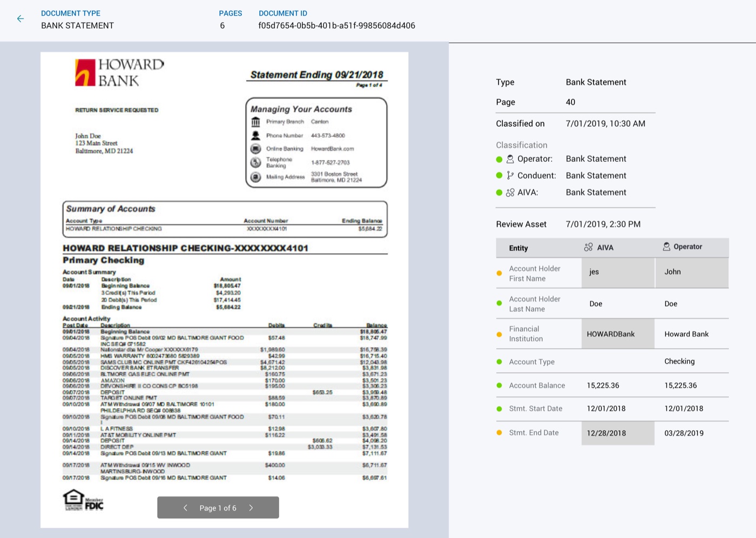Viewport: 756px width, 538px height.
Task: Click orange dot beside Financial Institution
Action: (500, 334)
